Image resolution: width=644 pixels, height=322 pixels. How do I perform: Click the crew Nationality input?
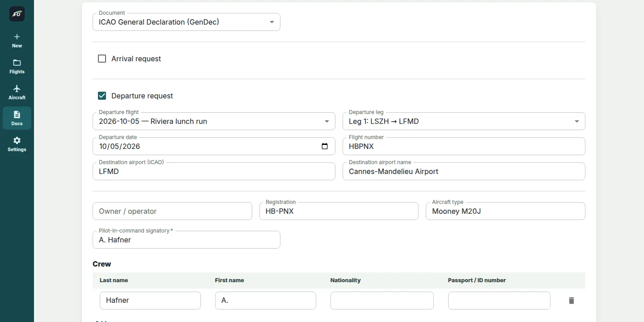tap(382, 301)
